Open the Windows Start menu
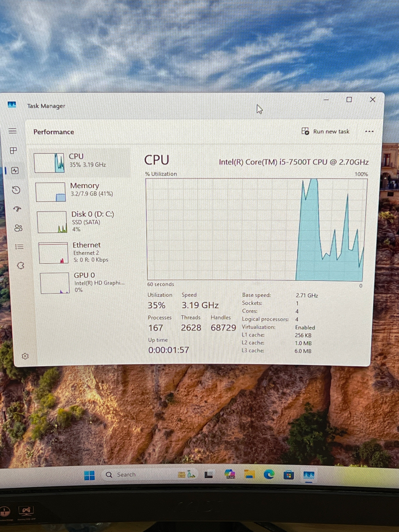Screen dimensions: 399x532 (89, 475)
